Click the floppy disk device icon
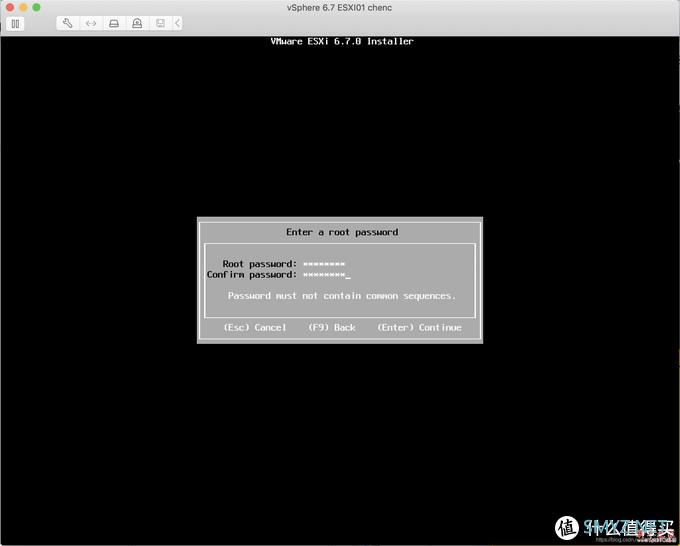The height and width of the screenshot is (546, 680). pos(160,23)
